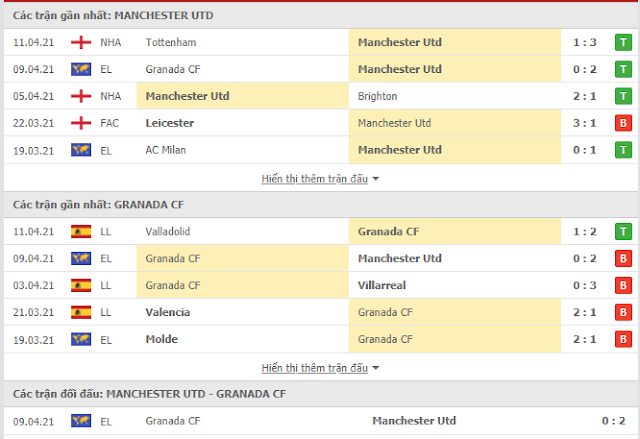Click Spain flag icon in Valencia row
Screen dimensions: 640x439
point(81,313)
